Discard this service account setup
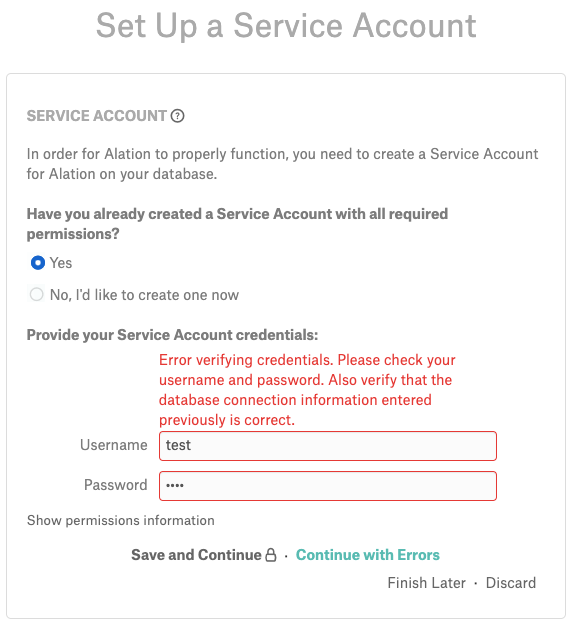The width and height of the screenshot is (574, 626). point(511,583)
